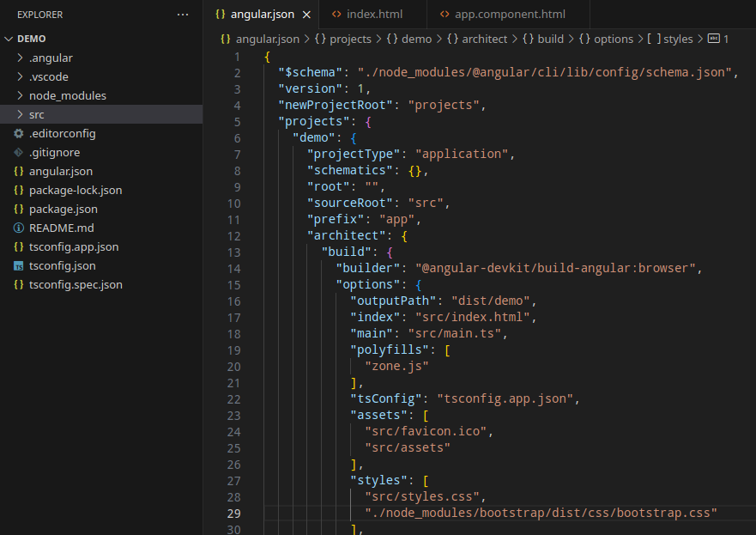The height and width of the screenshot is (535, 756).
Task: Click the HTML icon on index.html tab
Action: click(336, 15)
